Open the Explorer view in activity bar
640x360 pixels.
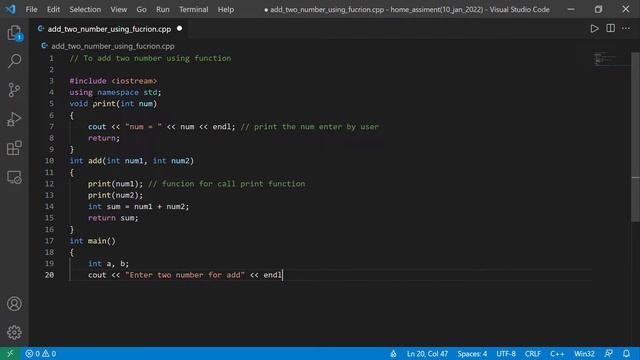(x=14, y=33)
